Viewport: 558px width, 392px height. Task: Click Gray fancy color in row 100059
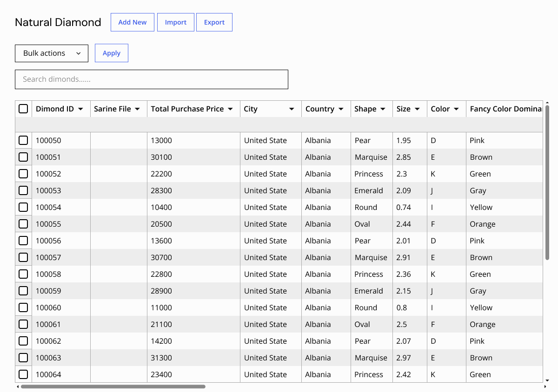tap(505, 291)
